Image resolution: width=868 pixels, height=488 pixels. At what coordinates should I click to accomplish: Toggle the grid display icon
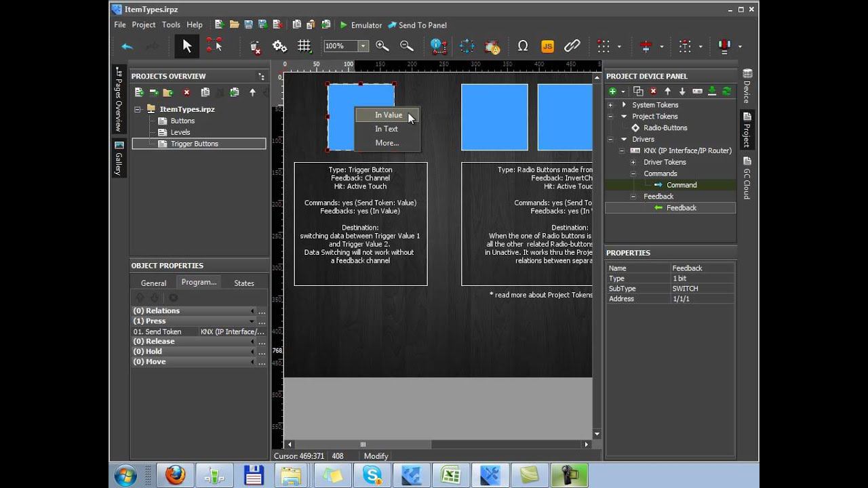click(x=304, y=46)
